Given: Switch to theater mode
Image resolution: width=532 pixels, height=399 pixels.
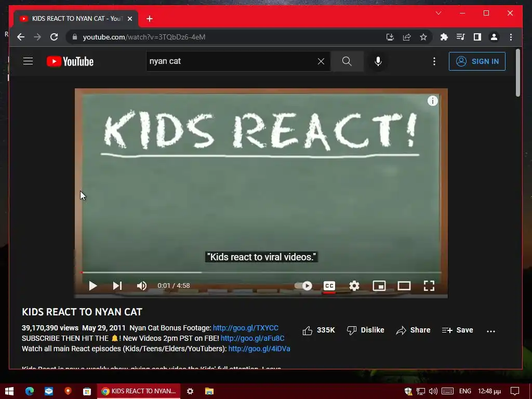Looking at the screenshot, I should pyautogui.click(x=404, y=286).
